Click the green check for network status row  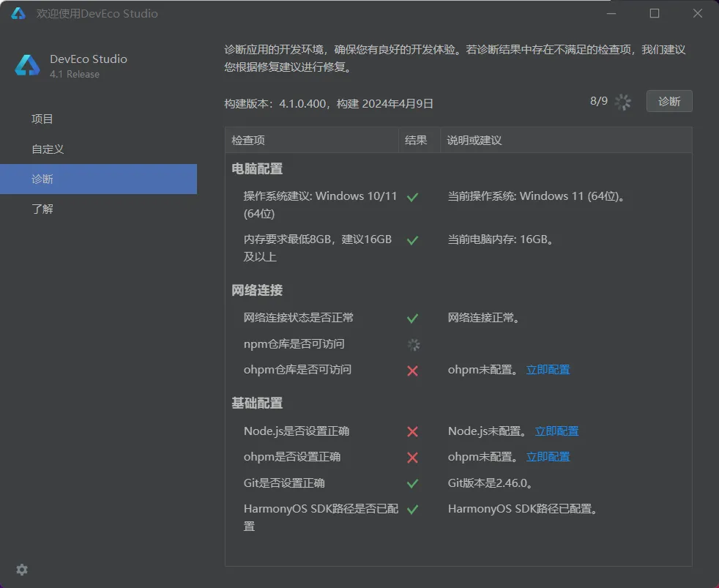tap(412, 319)
